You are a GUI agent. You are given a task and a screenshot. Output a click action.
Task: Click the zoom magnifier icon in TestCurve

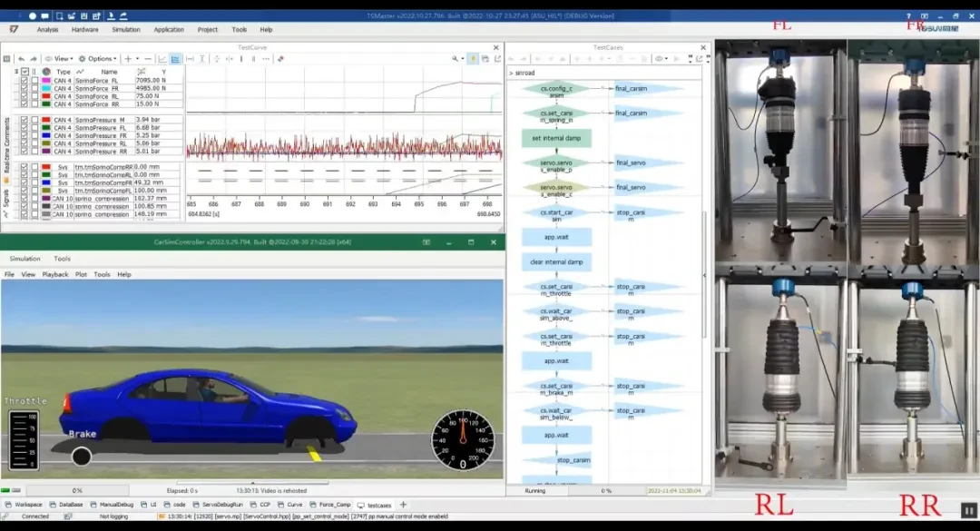tap(455, 59)
